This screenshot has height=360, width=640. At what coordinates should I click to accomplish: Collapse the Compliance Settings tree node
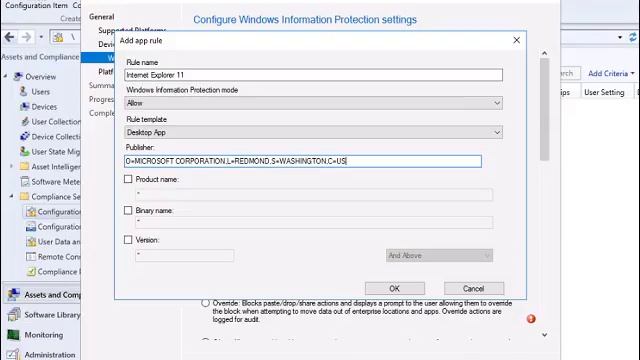click(x=11, y=196)
